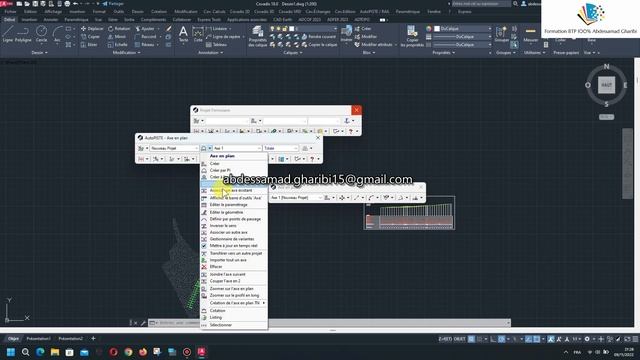Expand the Dessin panel
The width and height of the screenshot is (640, 360).
pos(40,53)
